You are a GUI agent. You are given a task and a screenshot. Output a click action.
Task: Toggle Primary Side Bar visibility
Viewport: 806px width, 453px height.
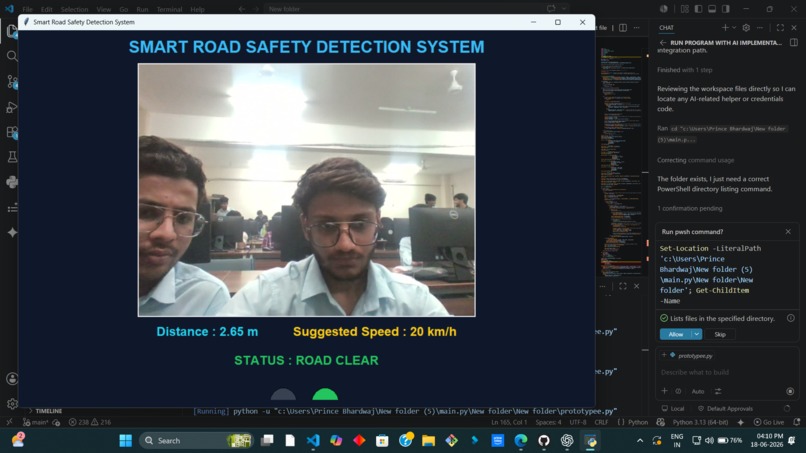click(x=698, y=9)
